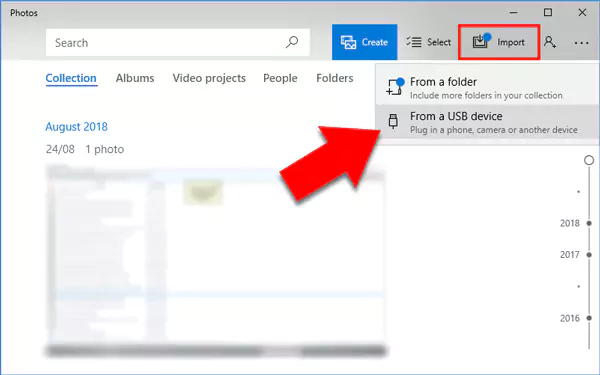Open the Folders tab

[x=335, y=78]
